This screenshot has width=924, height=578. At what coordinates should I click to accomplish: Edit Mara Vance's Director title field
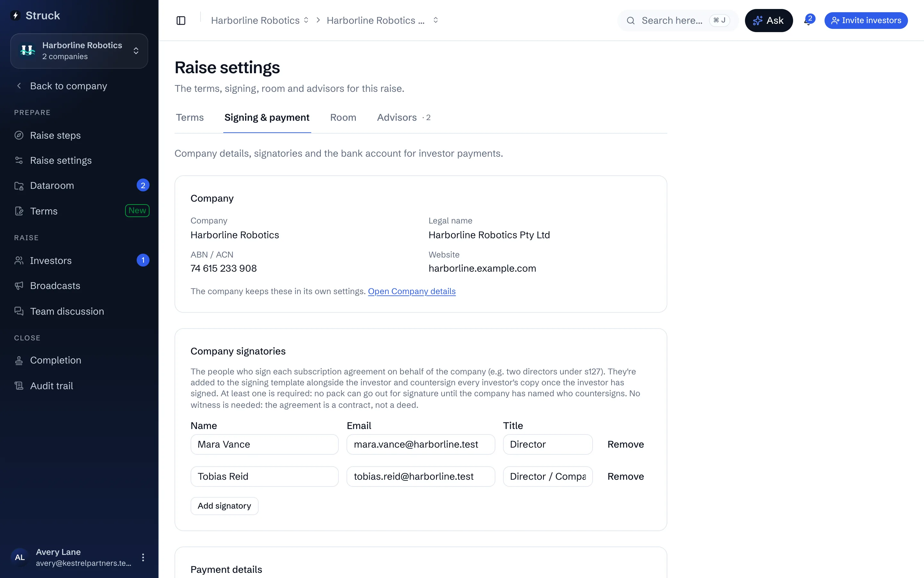pos(548,444)
